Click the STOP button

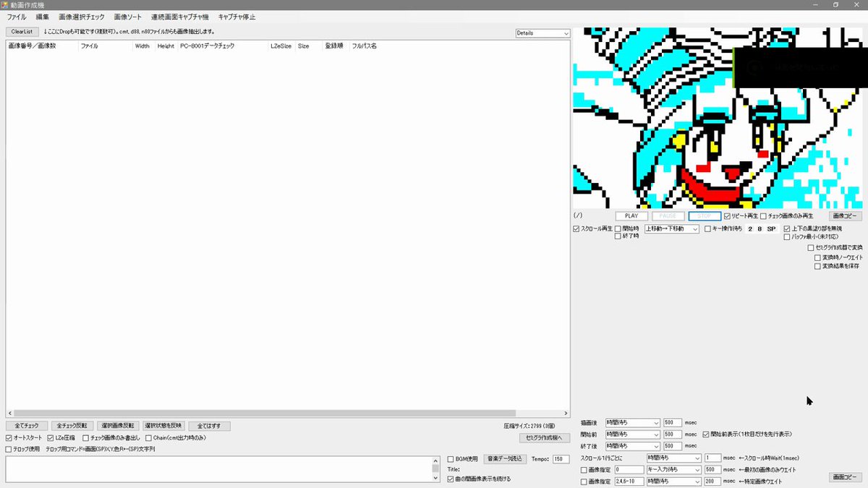(705, 216)
